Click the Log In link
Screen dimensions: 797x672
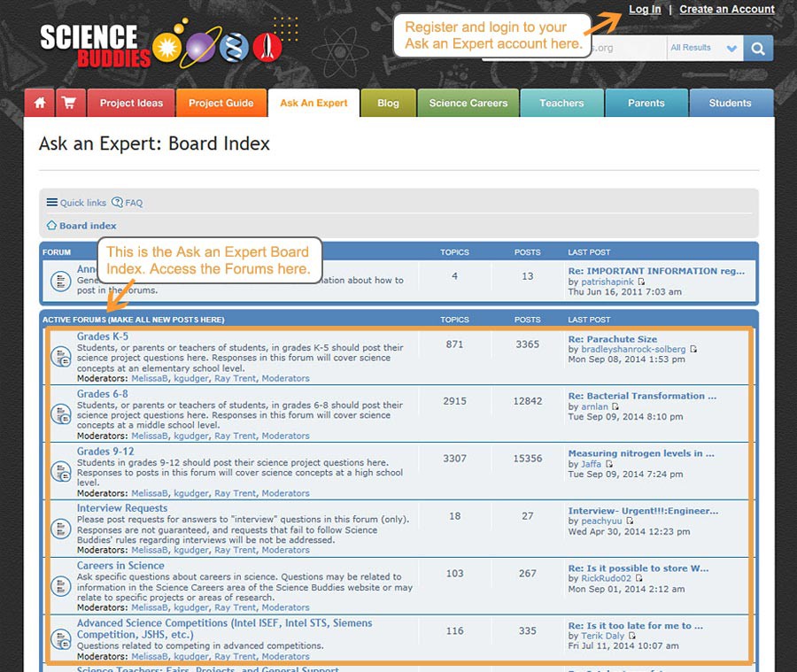pyautogui.click(x=645, y=9)
